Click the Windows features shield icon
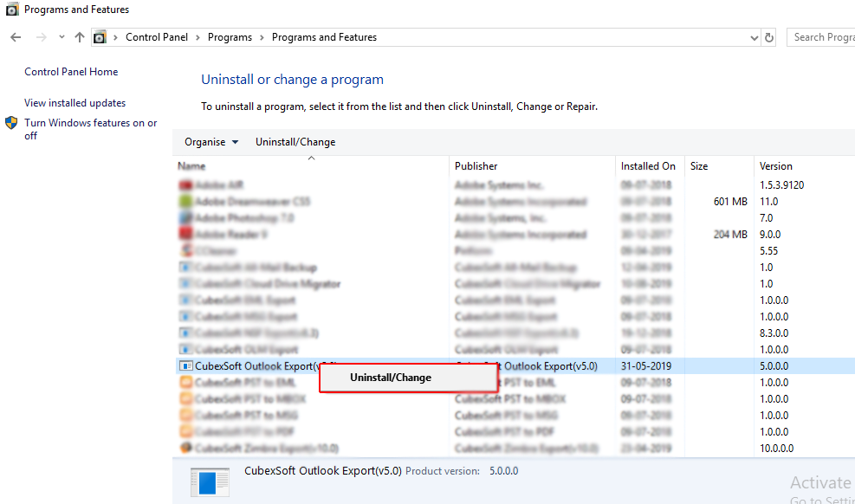 [x=11, y=123]
